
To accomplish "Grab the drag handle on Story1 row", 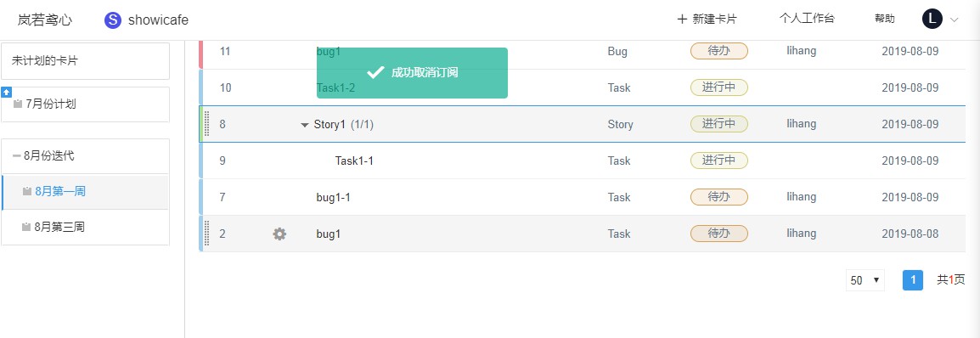I will [207, 124].
